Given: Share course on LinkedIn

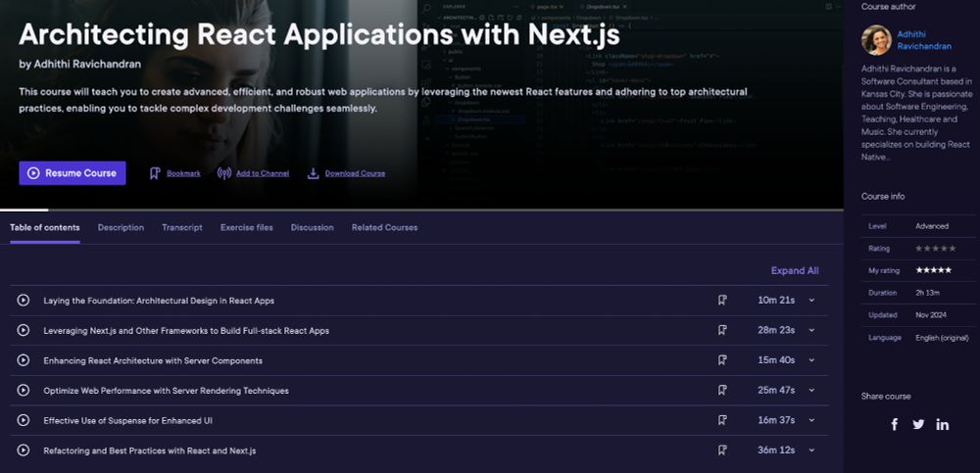Looking at the screenshot, I should point(943,424).
